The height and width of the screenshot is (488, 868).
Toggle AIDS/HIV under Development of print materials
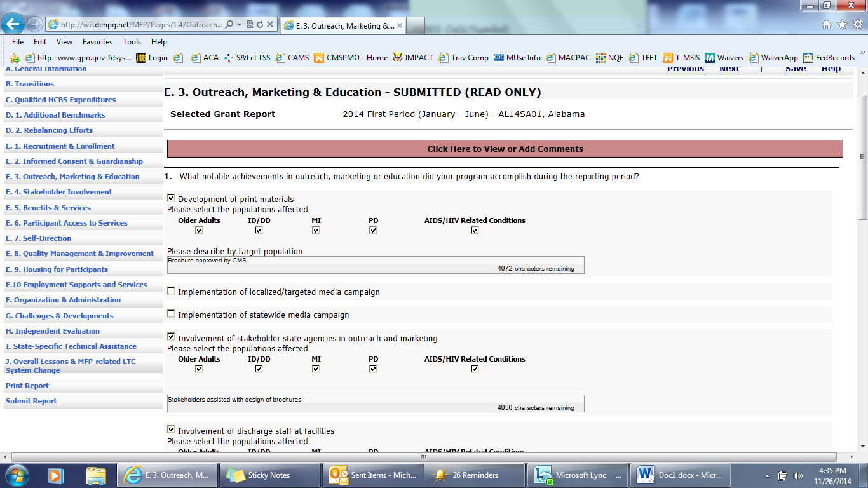pyautogui.click(x=475, y=230)
